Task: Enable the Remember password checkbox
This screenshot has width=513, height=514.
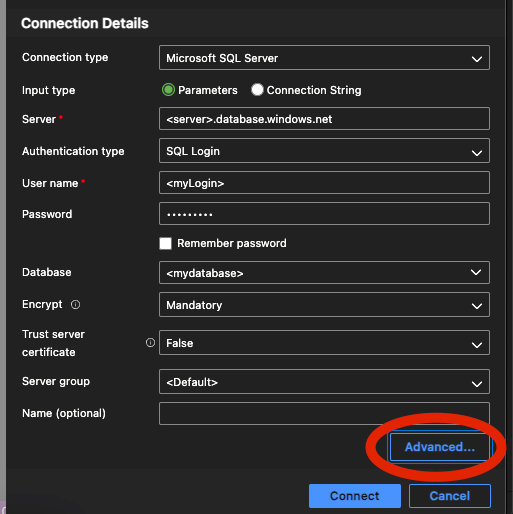Action: tap(165, 243)
